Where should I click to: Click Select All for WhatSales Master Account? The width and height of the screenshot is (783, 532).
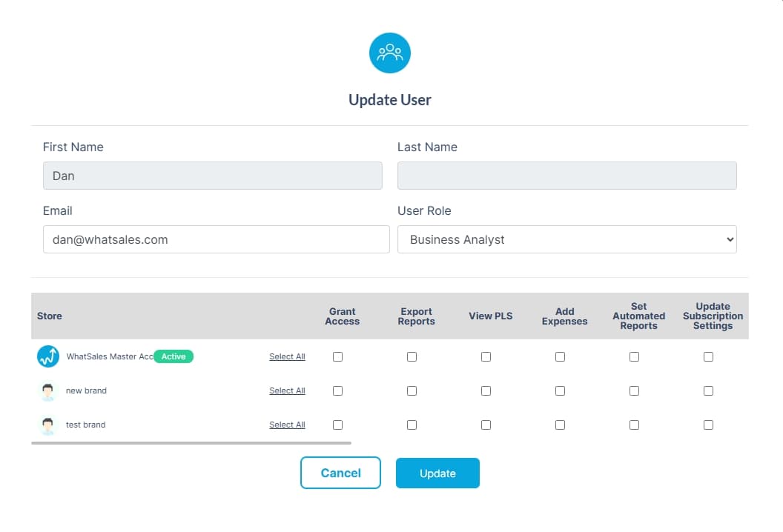pyautogui.click(x=287, y=356)
